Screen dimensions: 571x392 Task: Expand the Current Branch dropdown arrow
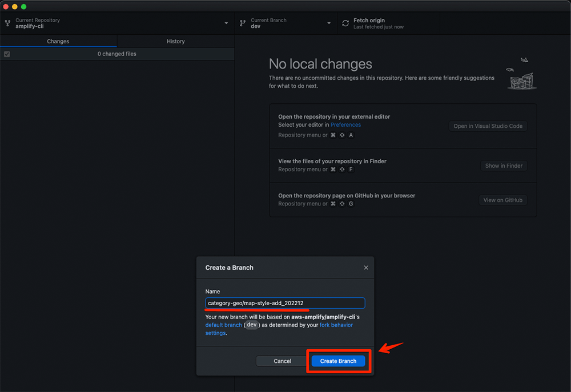tap(329, 23)
